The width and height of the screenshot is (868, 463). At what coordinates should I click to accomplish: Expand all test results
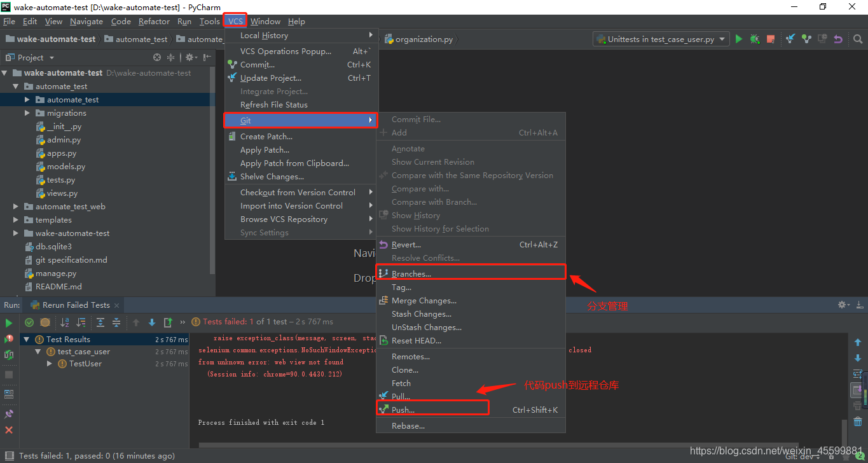[100, 322]
